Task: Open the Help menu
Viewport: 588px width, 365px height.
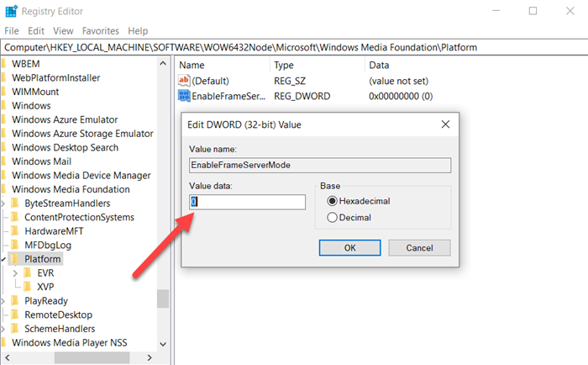Action: pos(138,31)
